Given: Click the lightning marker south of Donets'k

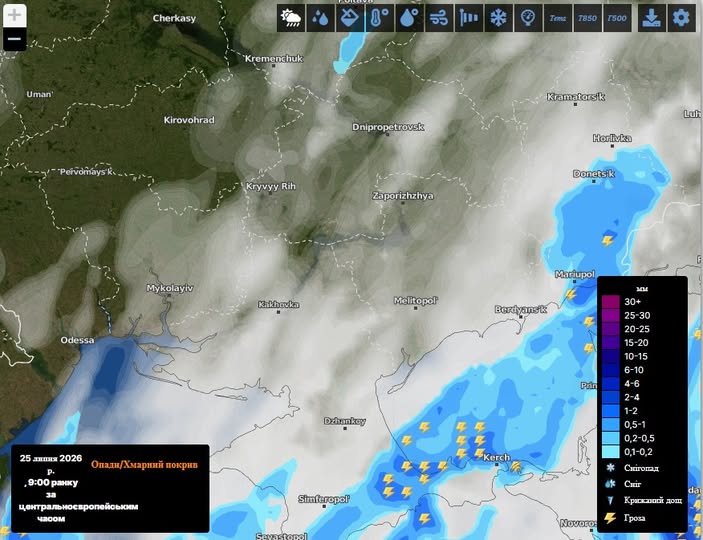Looking at the screenshot, I should (608, 241).
